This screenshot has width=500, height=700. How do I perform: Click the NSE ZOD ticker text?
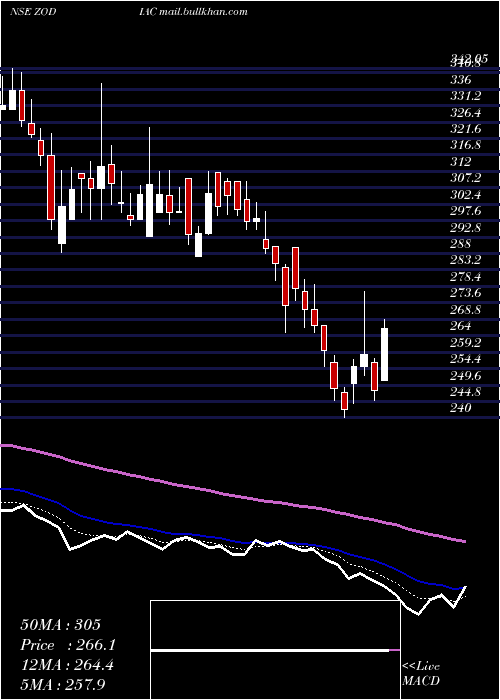[x=33, y=12]
